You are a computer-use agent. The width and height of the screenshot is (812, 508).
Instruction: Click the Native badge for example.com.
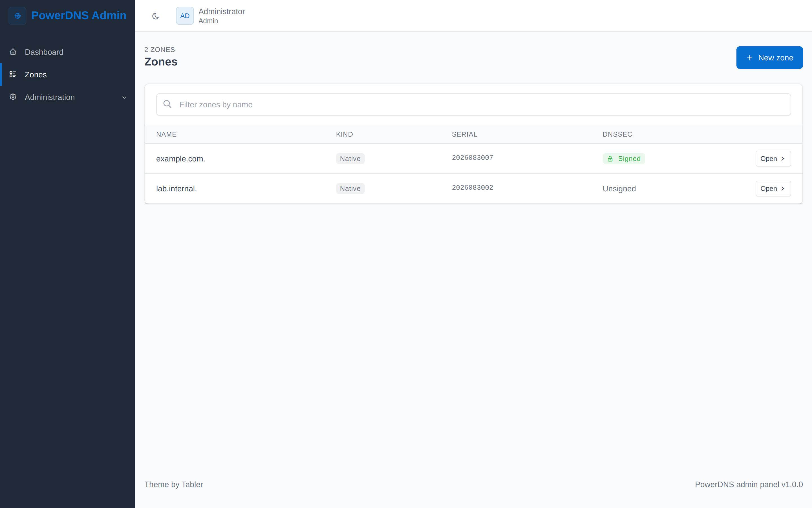tap(350, 159)
